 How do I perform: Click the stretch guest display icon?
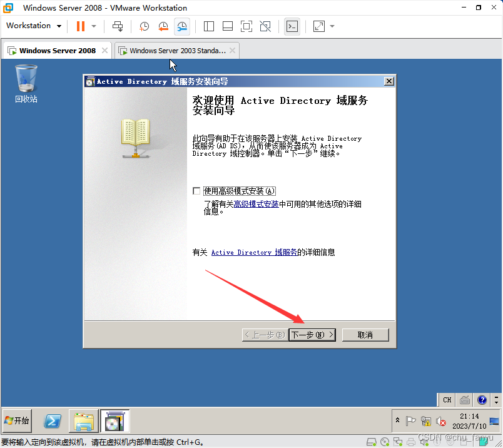click(x=319, y=26)
